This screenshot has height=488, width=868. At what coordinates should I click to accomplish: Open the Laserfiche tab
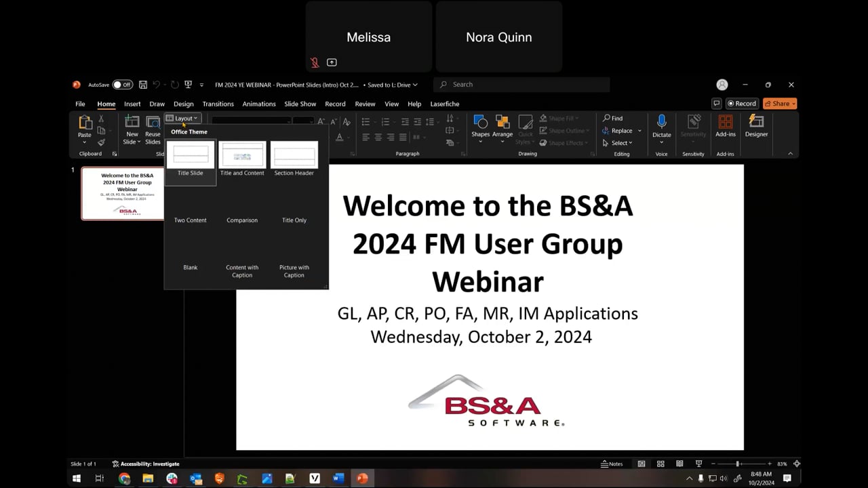click(445, 104)
